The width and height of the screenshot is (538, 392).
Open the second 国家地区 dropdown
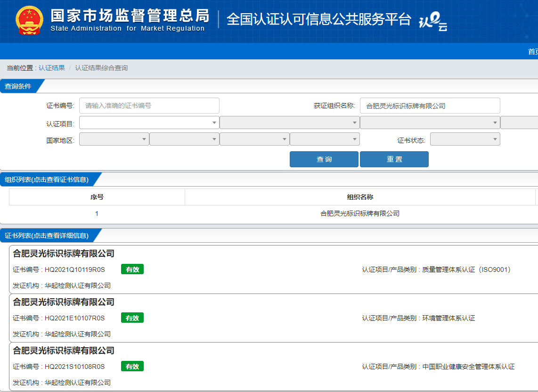tap(185, 139)
